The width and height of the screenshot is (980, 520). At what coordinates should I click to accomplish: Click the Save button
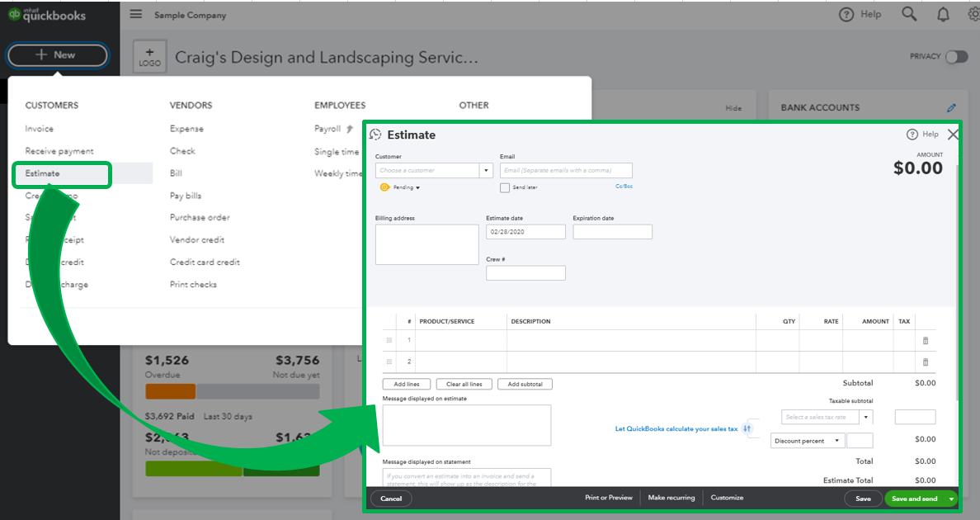(x=863, y=499)
